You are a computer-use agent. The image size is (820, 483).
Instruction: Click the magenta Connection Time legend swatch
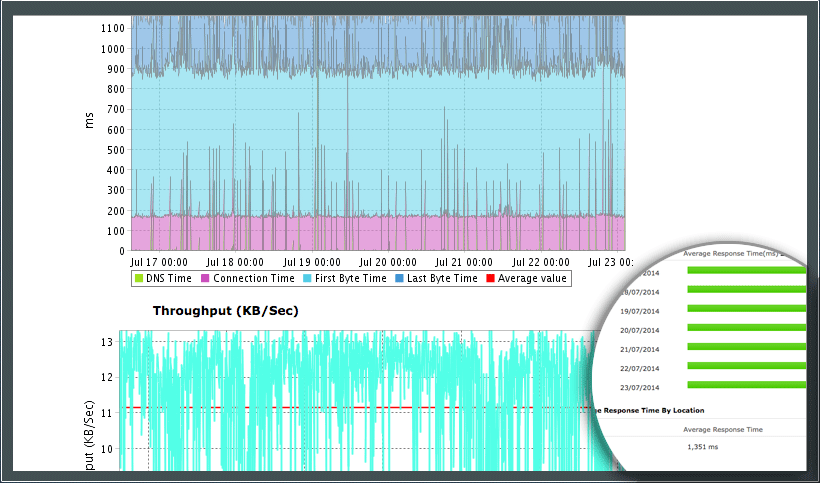[206, 279]
